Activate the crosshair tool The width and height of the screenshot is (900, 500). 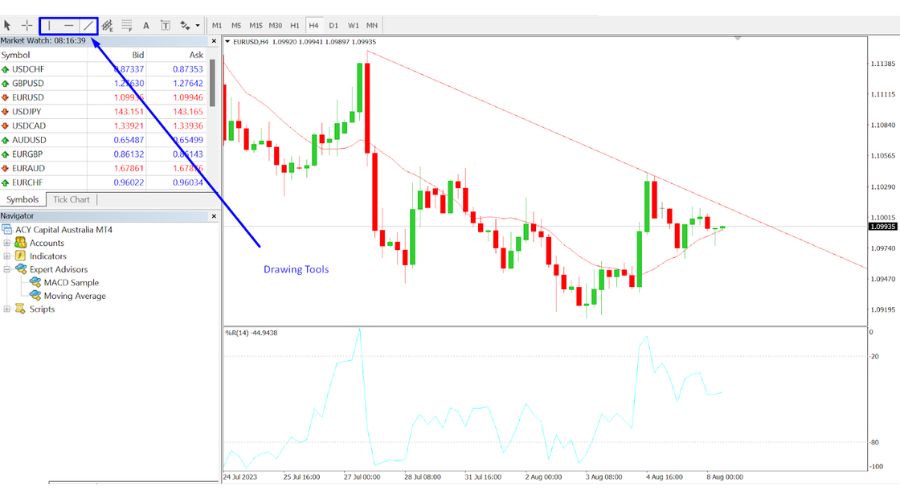pos(28,24)
